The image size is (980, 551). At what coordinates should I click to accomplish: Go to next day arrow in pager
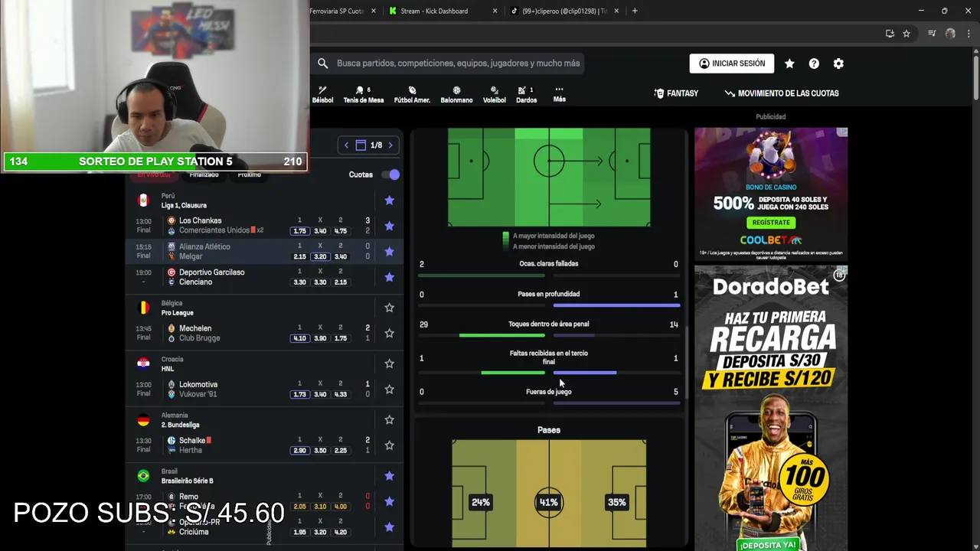click(390, 145)
